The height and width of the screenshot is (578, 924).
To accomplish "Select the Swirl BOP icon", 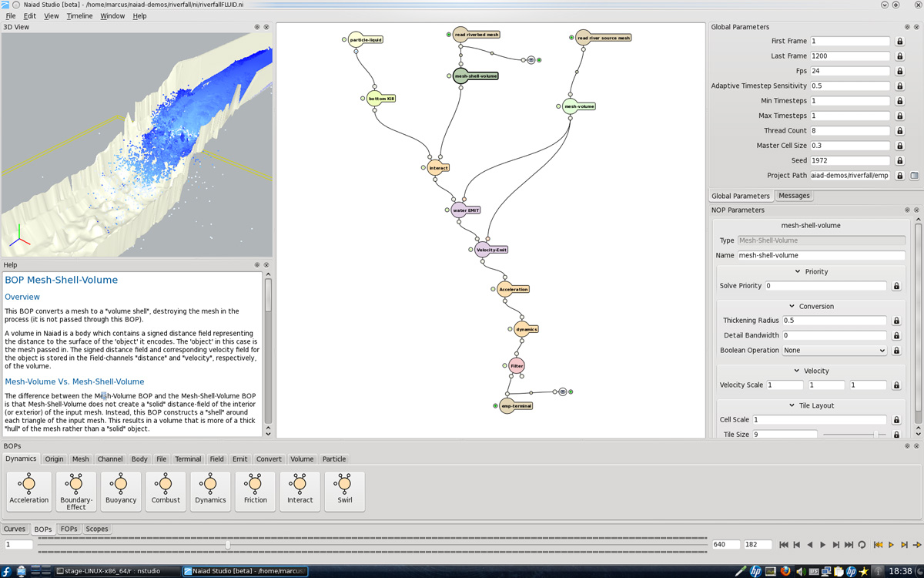I will point(344,491).
